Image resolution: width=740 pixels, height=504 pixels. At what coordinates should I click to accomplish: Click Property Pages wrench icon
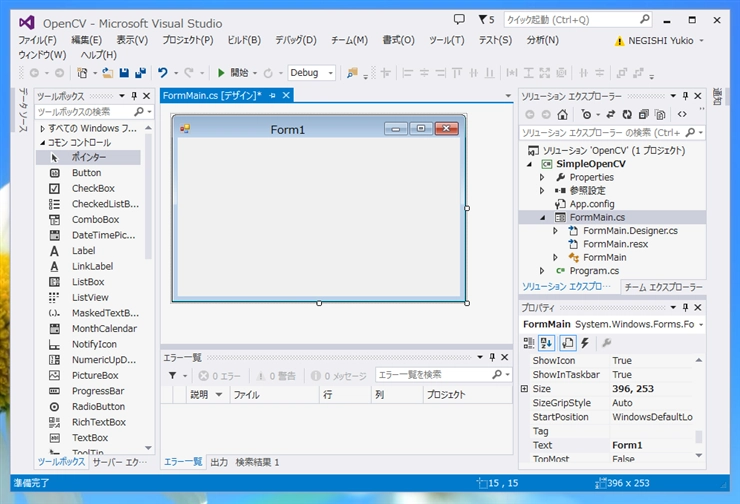607,343
